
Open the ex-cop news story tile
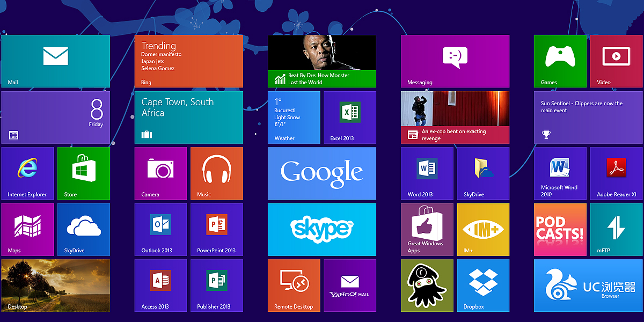click(455, 118)
